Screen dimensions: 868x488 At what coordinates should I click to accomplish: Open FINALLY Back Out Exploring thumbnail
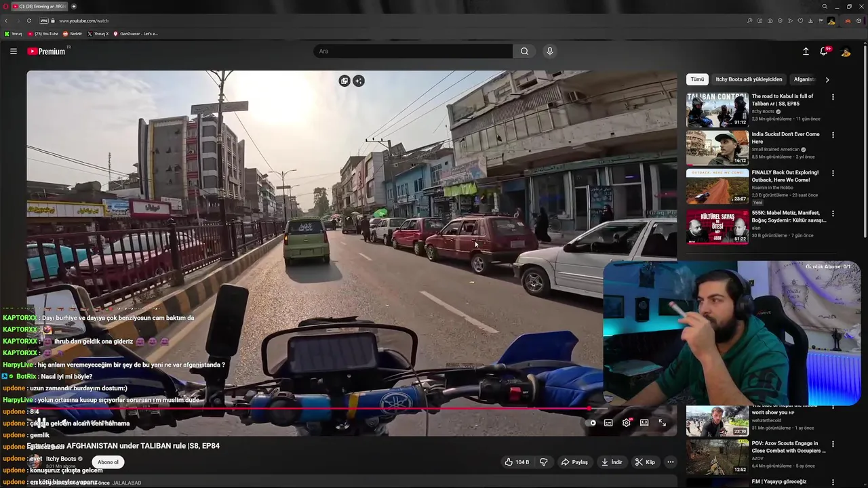(x=717, y=186)
